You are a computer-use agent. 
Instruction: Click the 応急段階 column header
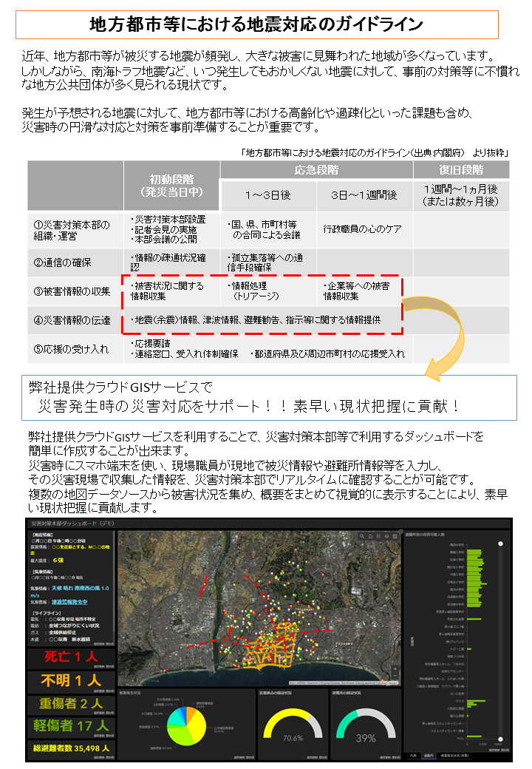pos(316,169)
